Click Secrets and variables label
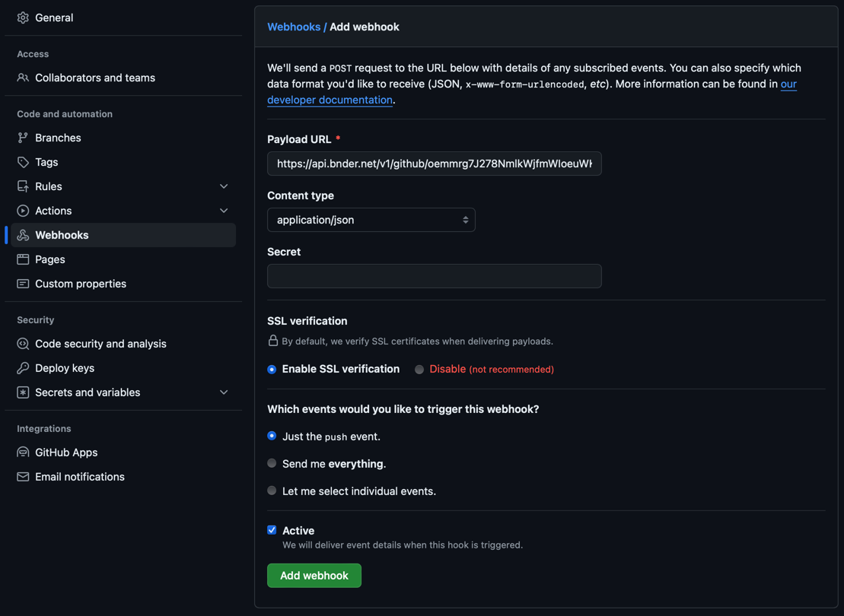Screen dimensions: 844x616 coord(88,392)
